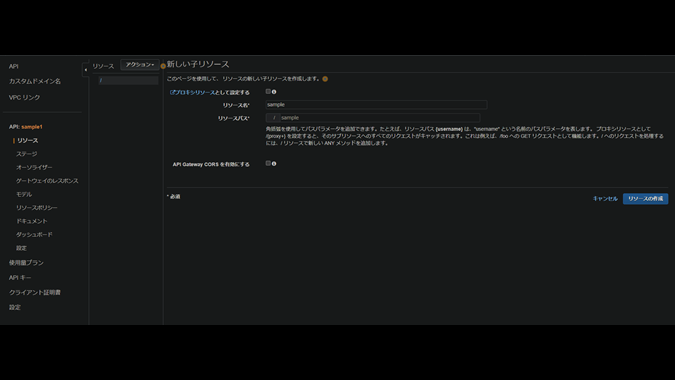Screen dimensions: 675x380
Task: Open the プロキシリソース help link
Action: pyautogui.click(x=192, y=93)
